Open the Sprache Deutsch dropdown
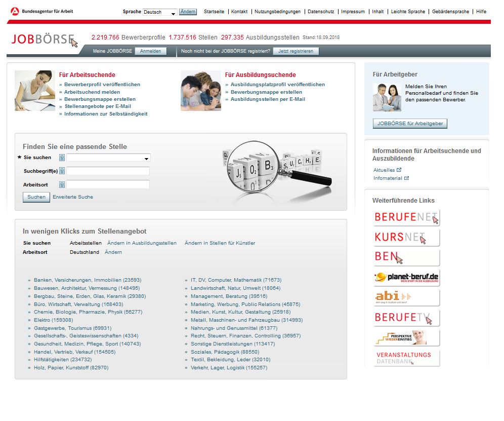504x421 pixels. pyautogui.click(x=160, y=12)
